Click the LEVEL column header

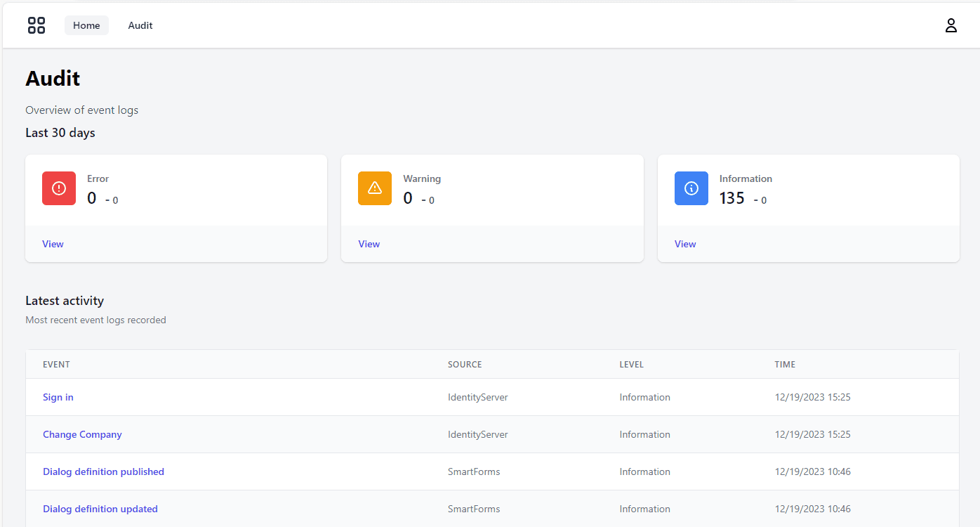631,364
